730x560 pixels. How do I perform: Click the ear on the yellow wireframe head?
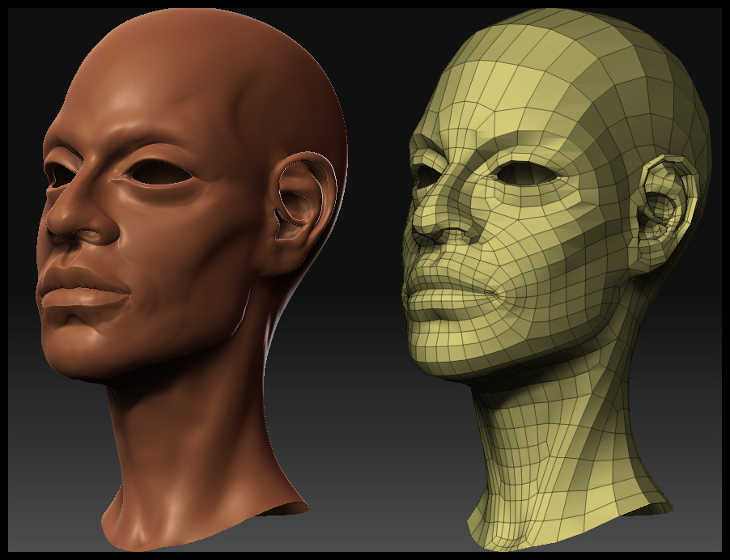(x=668, y=205)
